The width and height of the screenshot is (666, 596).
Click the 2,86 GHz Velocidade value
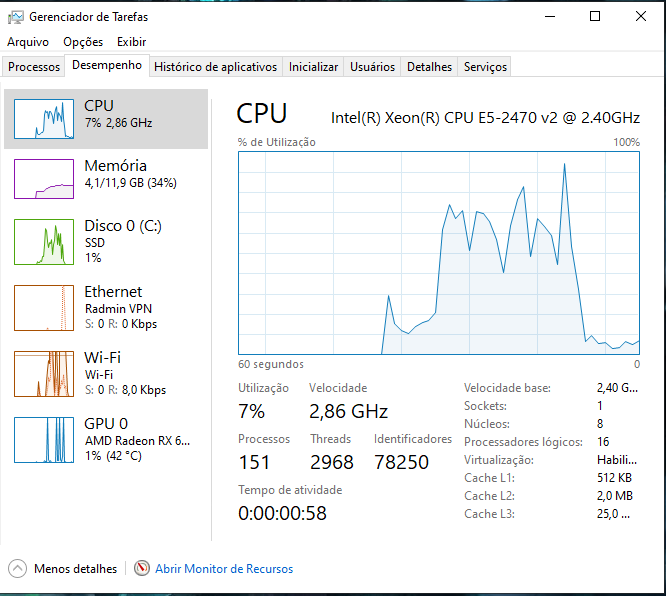[348, 411]
